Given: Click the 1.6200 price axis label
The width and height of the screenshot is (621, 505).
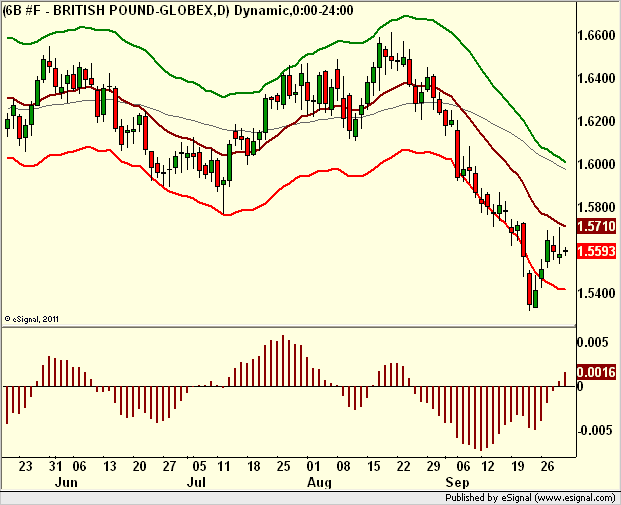Looking at the screenshot, I should (596, 121).
